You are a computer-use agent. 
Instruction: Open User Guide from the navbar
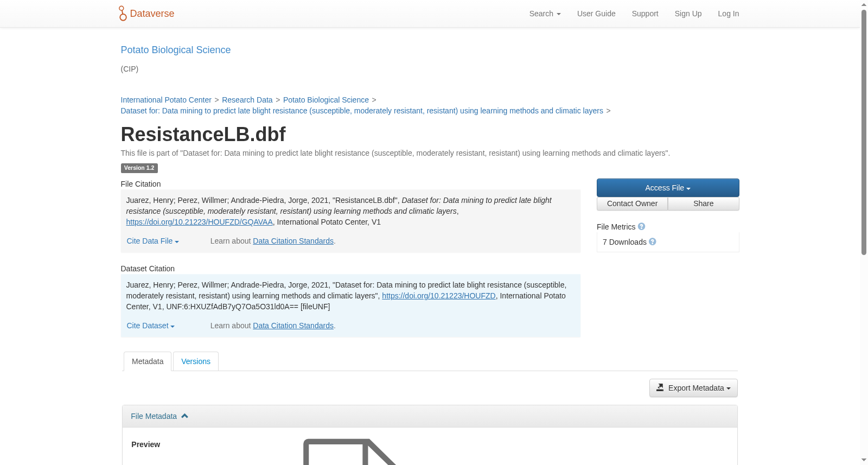click(596, 14)
